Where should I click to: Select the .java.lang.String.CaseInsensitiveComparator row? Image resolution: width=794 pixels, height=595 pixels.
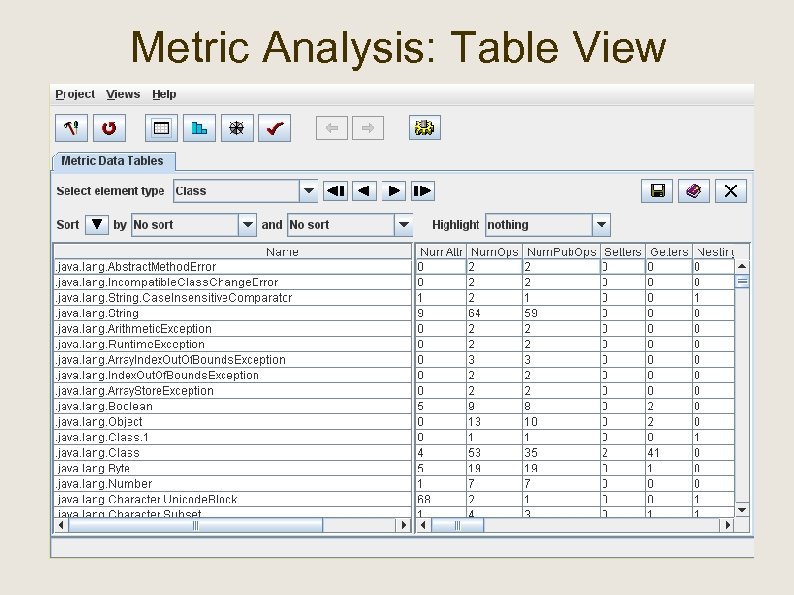232,298
